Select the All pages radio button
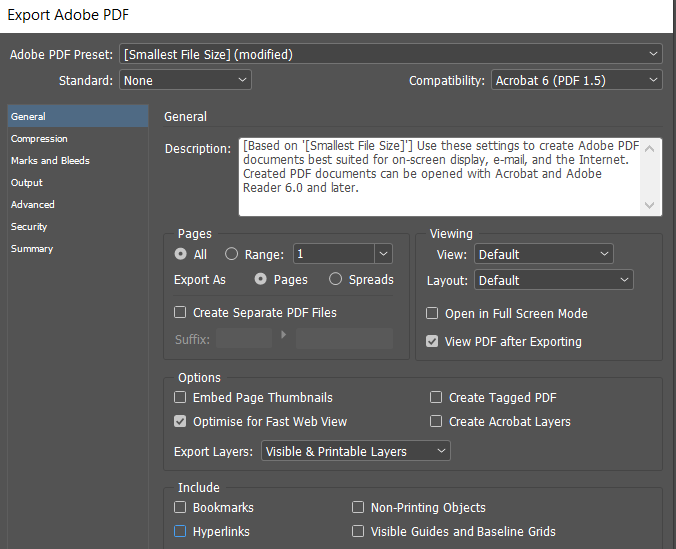The height and width of the screenshot is (549, 676). tap(181, 254)
